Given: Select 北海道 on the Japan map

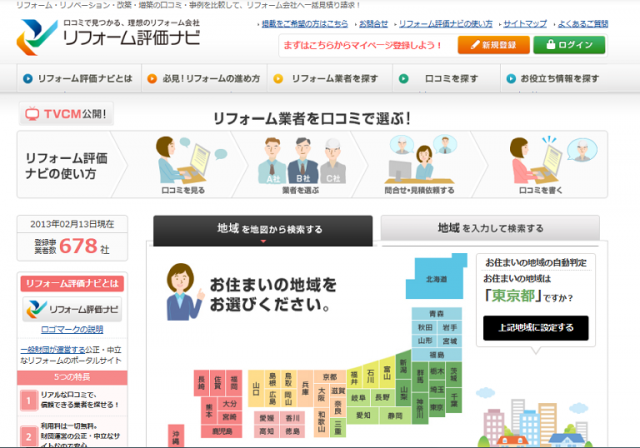Looking at the screenshot, I should 437,278.
